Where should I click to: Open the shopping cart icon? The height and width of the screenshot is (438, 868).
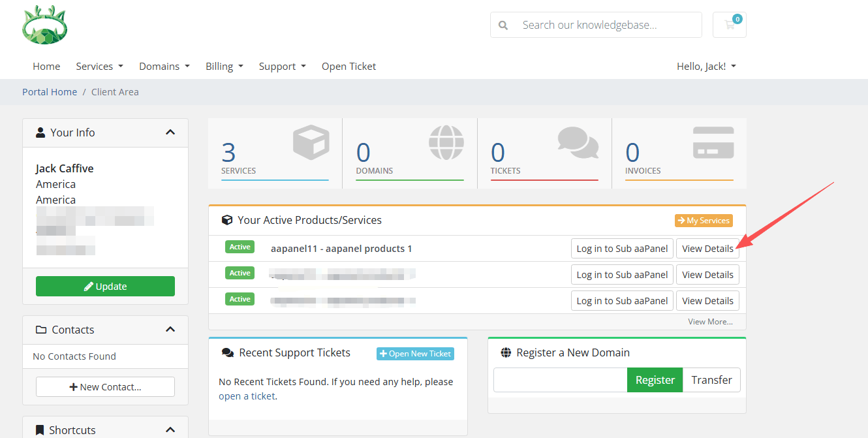(729, 25)
